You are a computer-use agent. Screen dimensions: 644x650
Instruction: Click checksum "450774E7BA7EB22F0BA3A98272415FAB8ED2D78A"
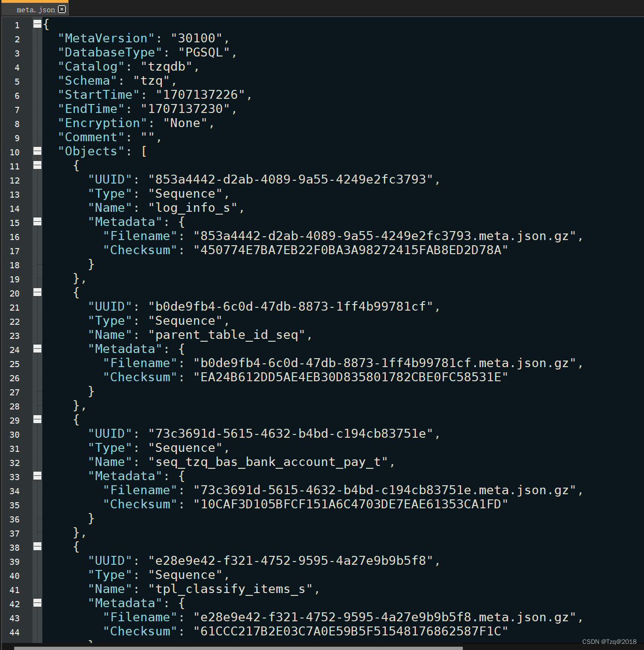[x=351, y=250]
